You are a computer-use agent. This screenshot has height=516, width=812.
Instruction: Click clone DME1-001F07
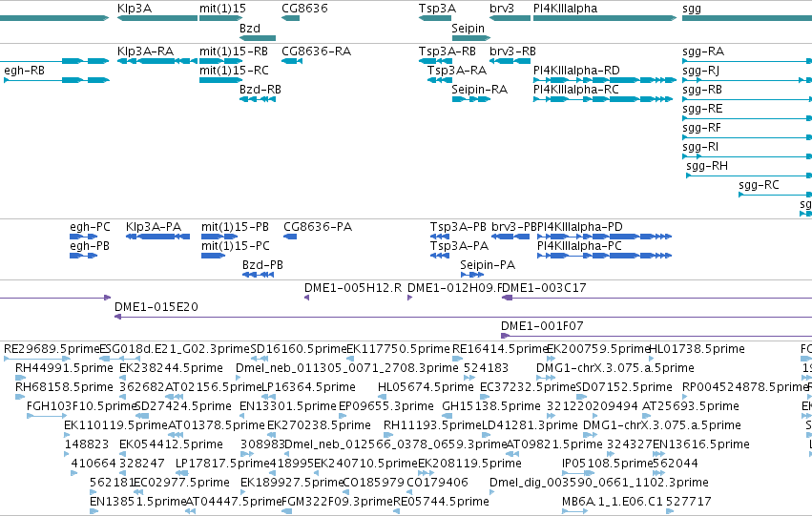tap(656, 336)
